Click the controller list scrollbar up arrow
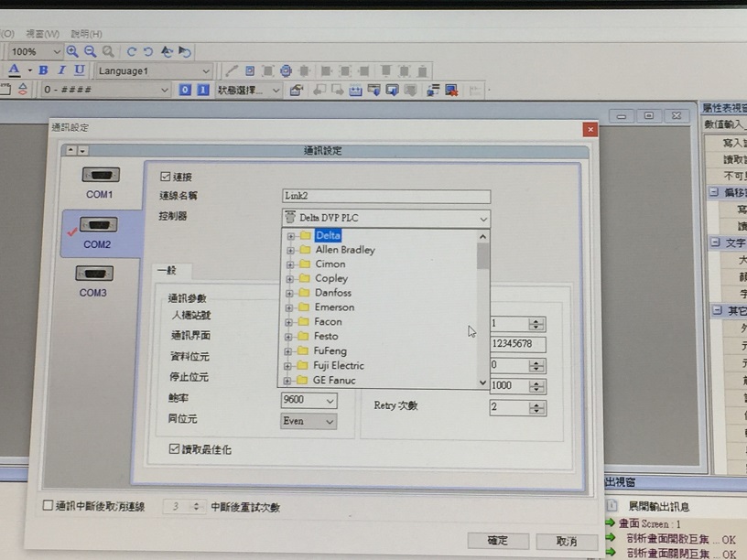 coord(482,237)
